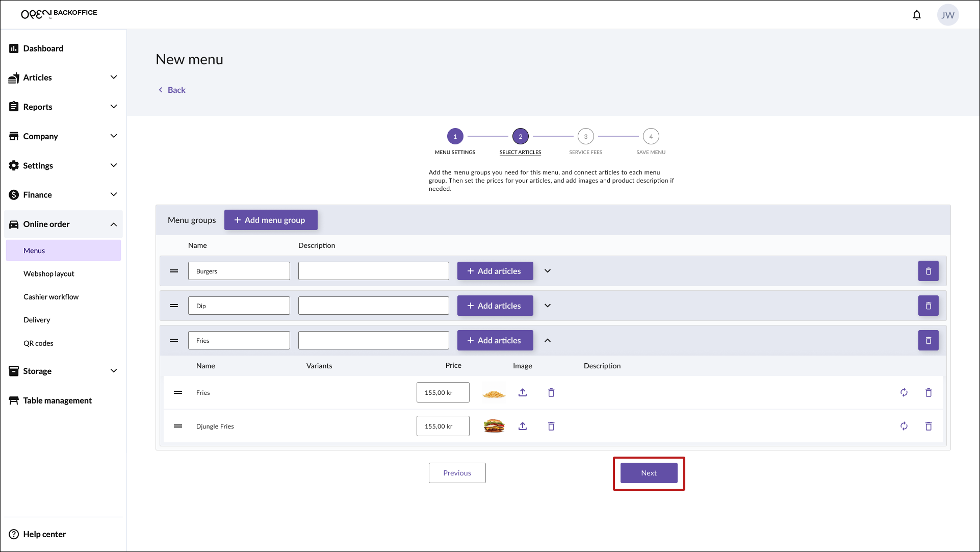
Task: Remove image from Djungle Fries article
Action: [551, 426]
